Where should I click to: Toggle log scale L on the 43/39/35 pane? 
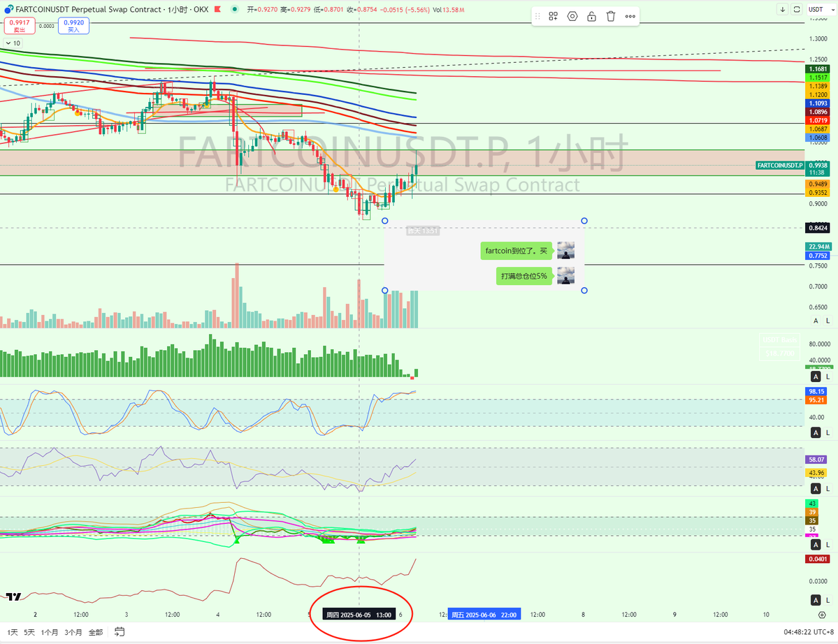pos(828,545)
